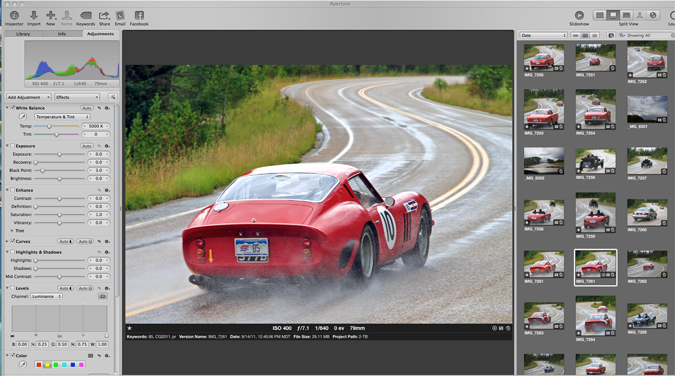This screenshot has height=376, width=675.
Task: Reset the White Balance adjustment arrow
Action: pyautogui.click(x=99, y=108)
